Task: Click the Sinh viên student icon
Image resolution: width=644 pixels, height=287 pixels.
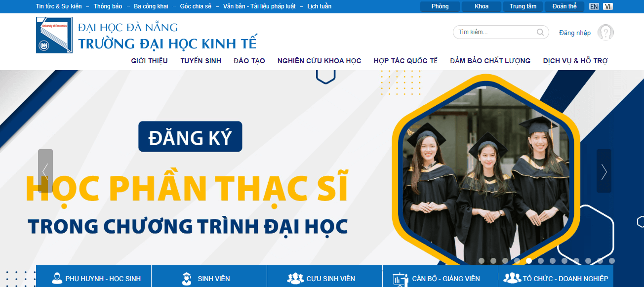Action: tap(187, 278)
